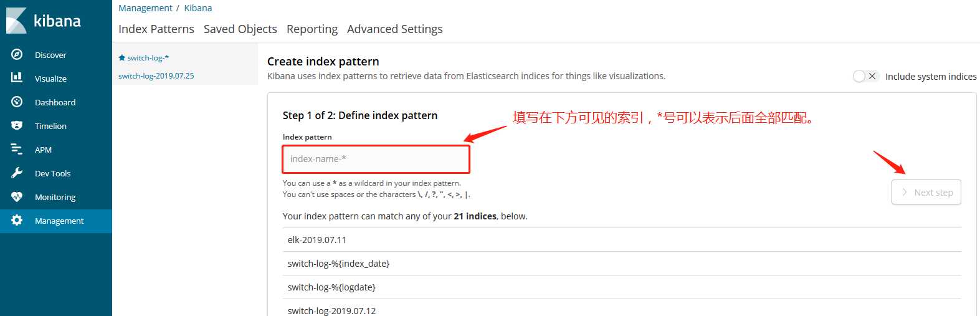The height and width of the screenshot is (316, 980).
Task: Open the switch-log-2019.07.25 index pattern
Action: (156, 75)
